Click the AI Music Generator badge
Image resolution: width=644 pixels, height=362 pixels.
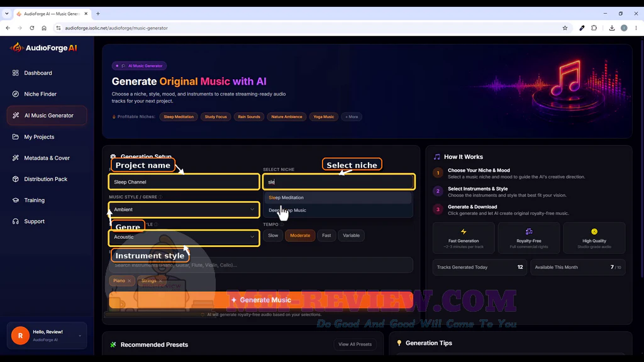[139, 65]
